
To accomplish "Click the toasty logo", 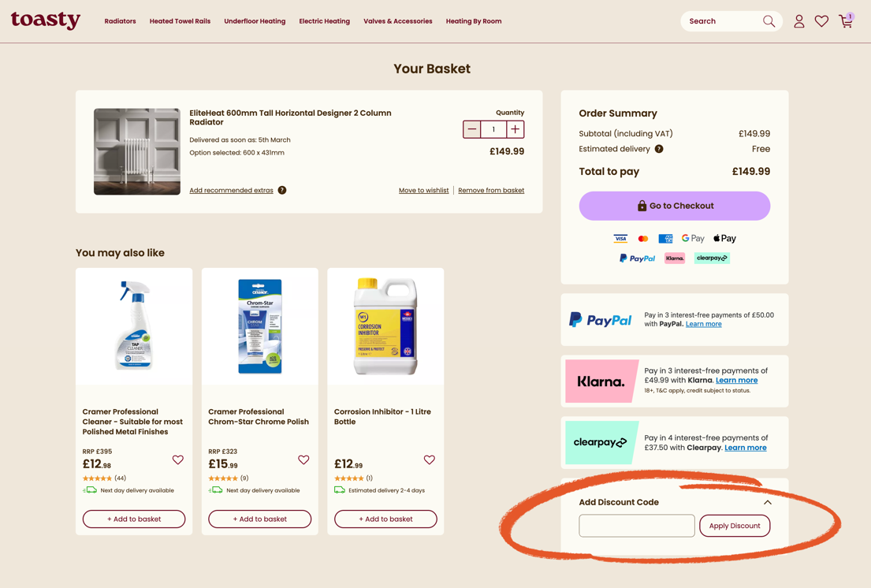I will click(46, 20).
